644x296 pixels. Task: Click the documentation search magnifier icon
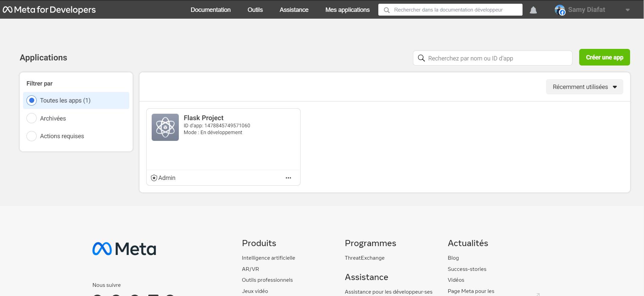coord(386,10)
